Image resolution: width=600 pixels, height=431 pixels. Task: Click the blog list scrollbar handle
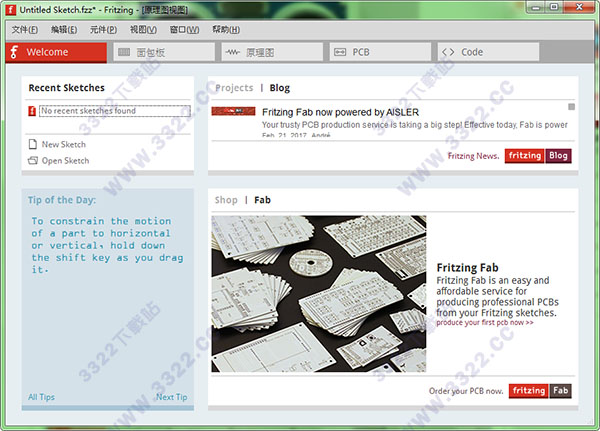[571, 107]
